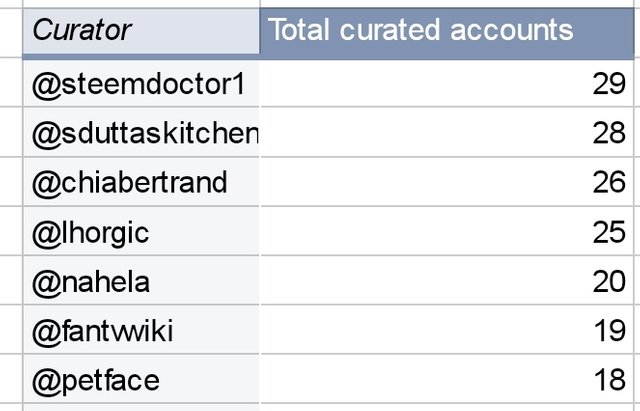
Task: Click the @fantwiki cell
Action: 141,330
